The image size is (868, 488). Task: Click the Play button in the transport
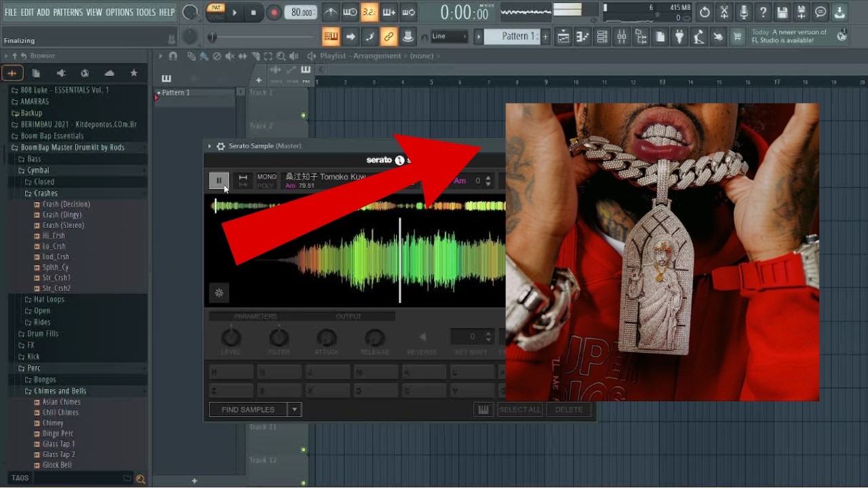pyautogui.click(x=235, y=12)
